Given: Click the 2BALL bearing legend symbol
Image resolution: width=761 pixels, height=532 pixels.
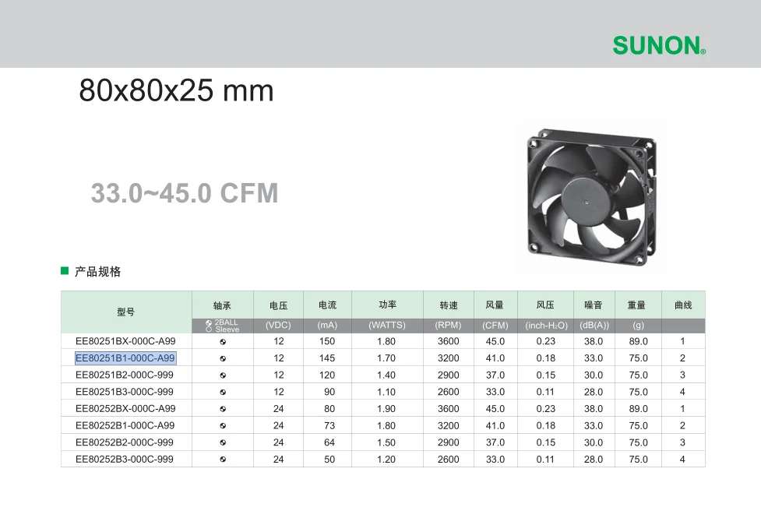Looking at the screenshot, I should [x=209, y=322].
